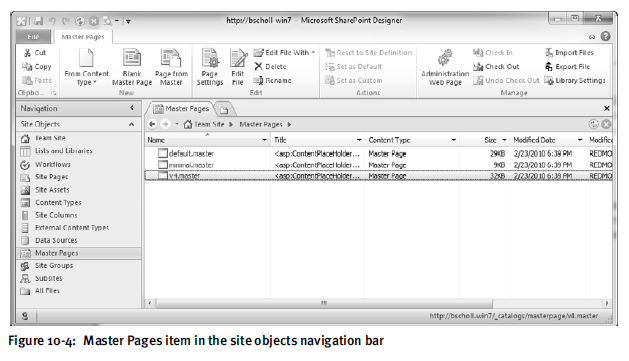
Task: Switch to the Master Pages document tab
Action: (181, 109)
